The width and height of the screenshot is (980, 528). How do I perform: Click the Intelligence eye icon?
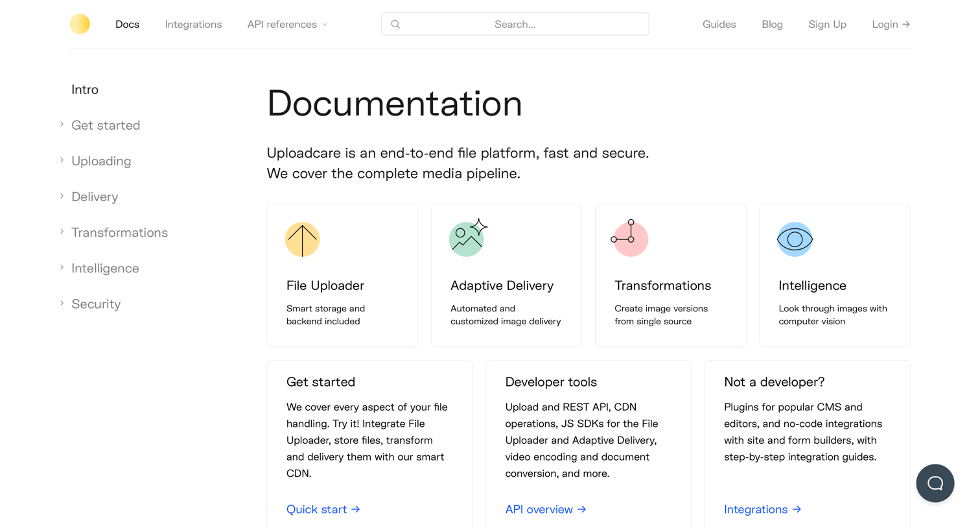click(795, 239)
